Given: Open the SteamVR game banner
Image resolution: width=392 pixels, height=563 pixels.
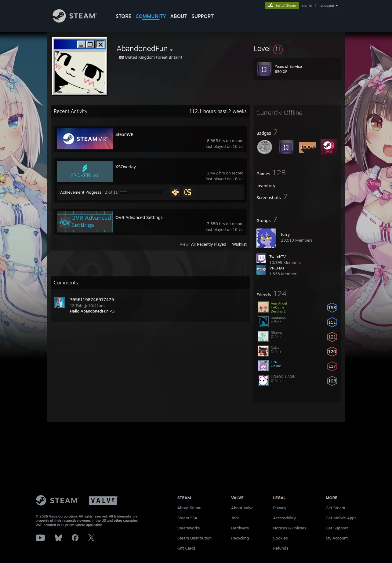Looking at the screenshot, I should coord(85,139).
